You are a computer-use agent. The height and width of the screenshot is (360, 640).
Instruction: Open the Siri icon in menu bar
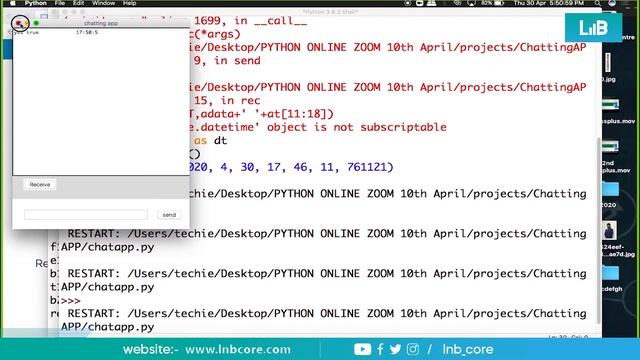[612, 3]
